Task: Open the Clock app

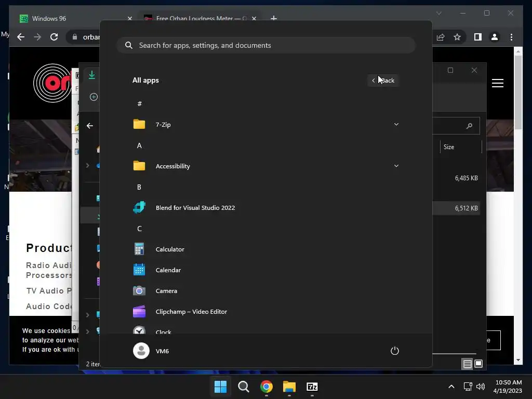Action: [265, 330]
